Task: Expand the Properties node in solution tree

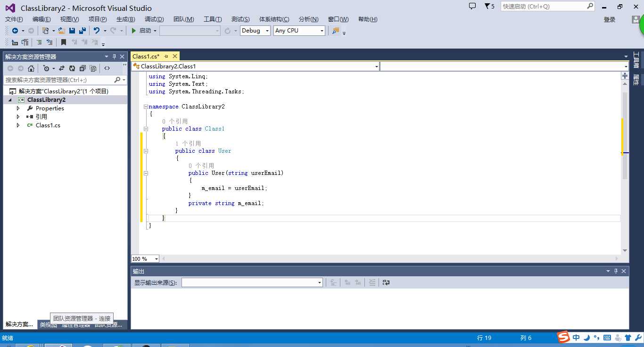Action: [x=18, y=108]
